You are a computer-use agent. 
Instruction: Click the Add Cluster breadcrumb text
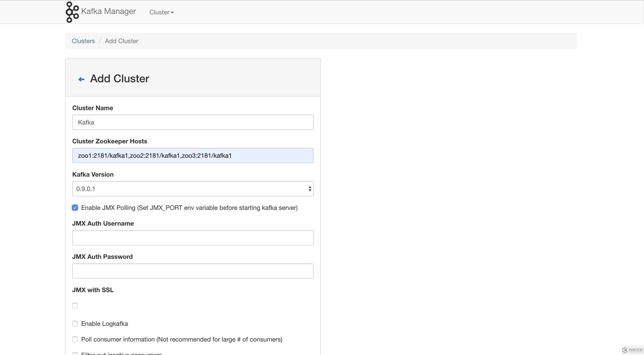(x=121, y=41)
